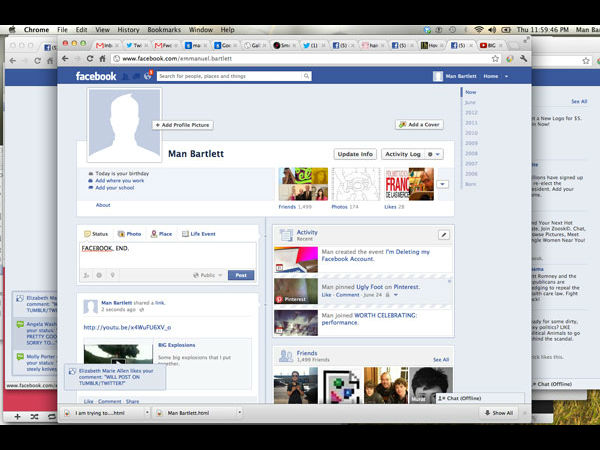Open the youtu.be shared link

click(127, 328)
